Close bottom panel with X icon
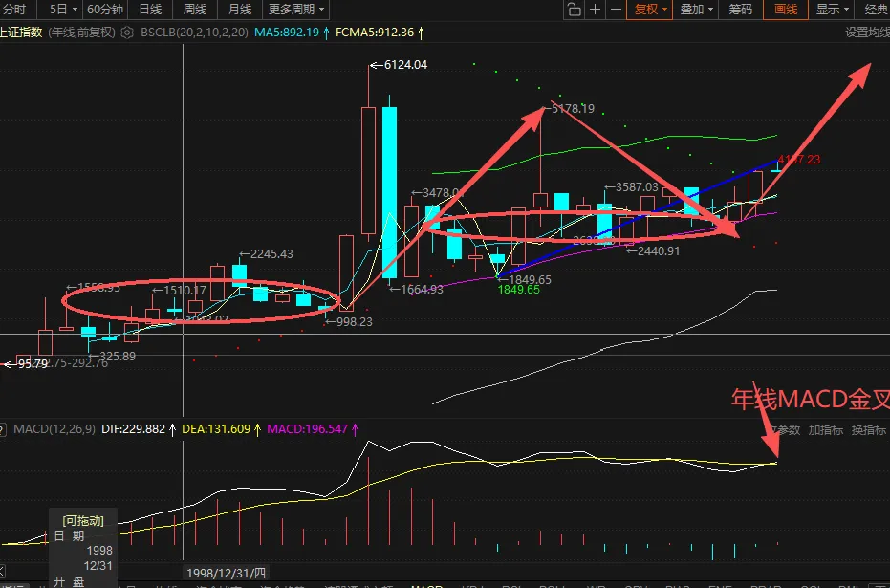890x588 pixels. point(3,571)
